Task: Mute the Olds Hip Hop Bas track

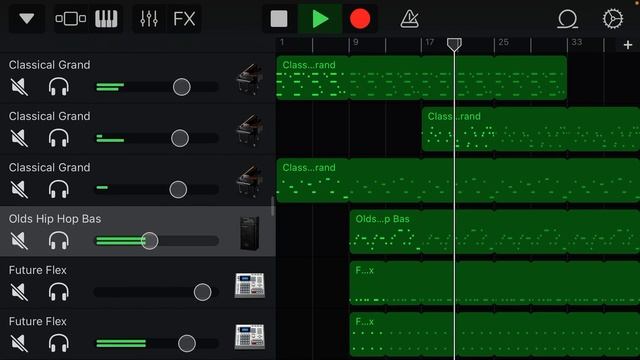Action: tap(19, 241)
